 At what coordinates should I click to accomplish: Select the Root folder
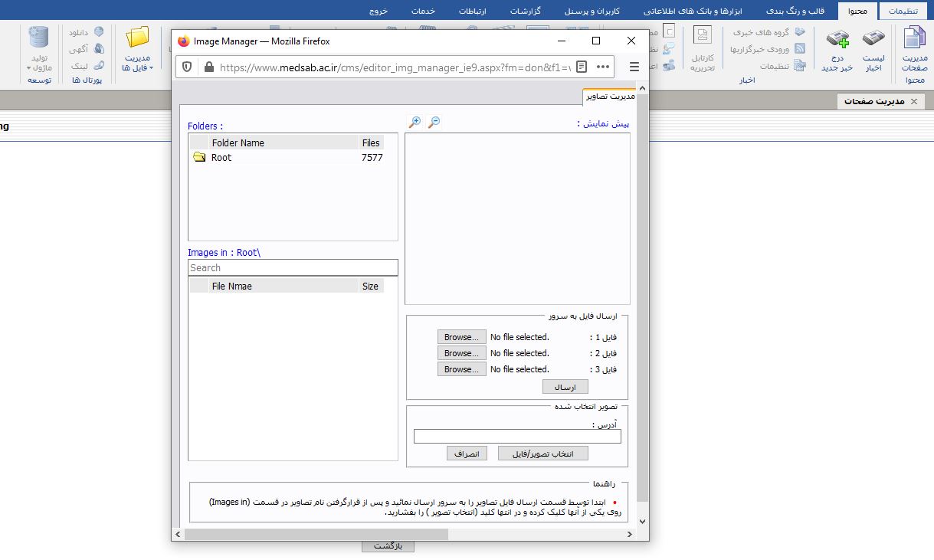[x=221, y=158]
